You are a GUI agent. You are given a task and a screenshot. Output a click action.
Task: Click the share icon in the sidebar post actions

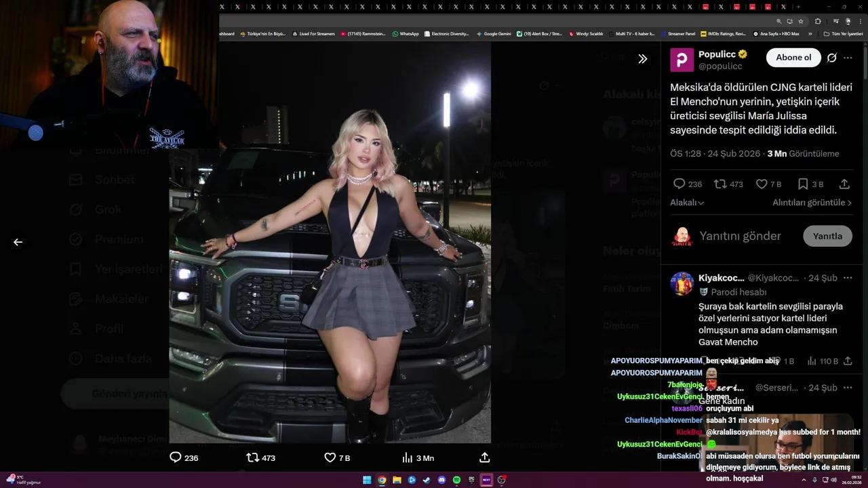click(844, 184)
